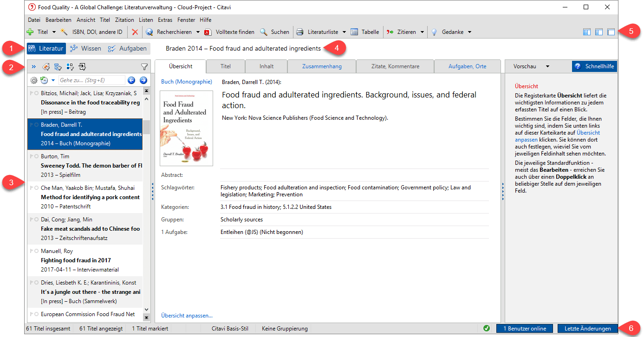The width and height of the screenshot is (644, 337).
Task: Open the gear settings icon above title list
Action: [x=33, y=80]
